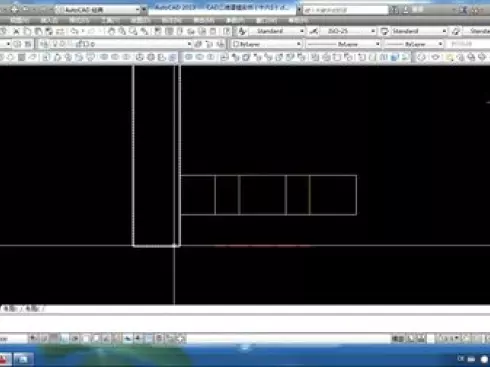Click into the command line input area
The image size is (490, 367).
coord(245,322)
